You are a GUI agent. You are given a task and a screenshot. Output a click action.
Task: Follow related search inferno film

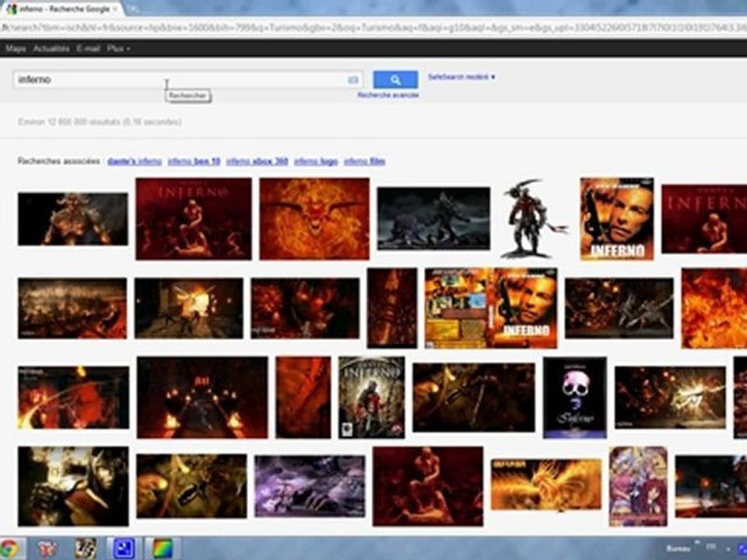(x=364, y=162)
